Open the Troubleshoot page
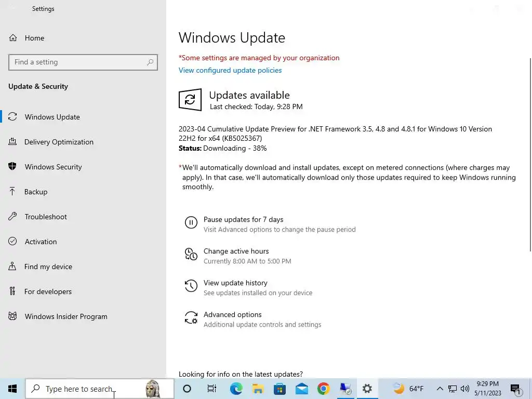The height and width of the screenshot is (399, 532). (83, 217)
